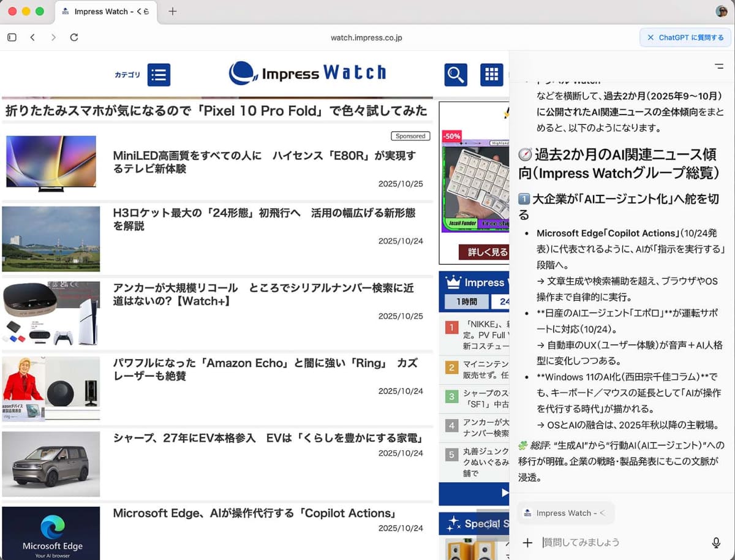Open Impress Watch logo home
The width and height of the screenshot is (735, 560).
click(307, 73)
